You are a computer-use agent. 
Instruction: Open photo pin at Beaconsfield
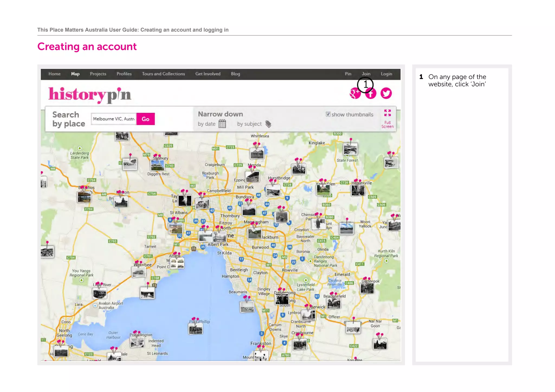[x=334, y=303]
